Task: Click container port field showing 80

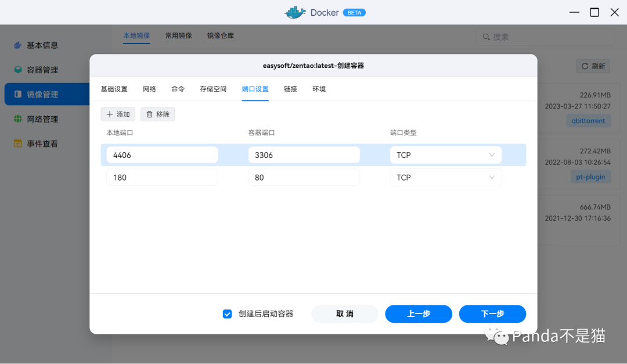Action: coord(304,178)
